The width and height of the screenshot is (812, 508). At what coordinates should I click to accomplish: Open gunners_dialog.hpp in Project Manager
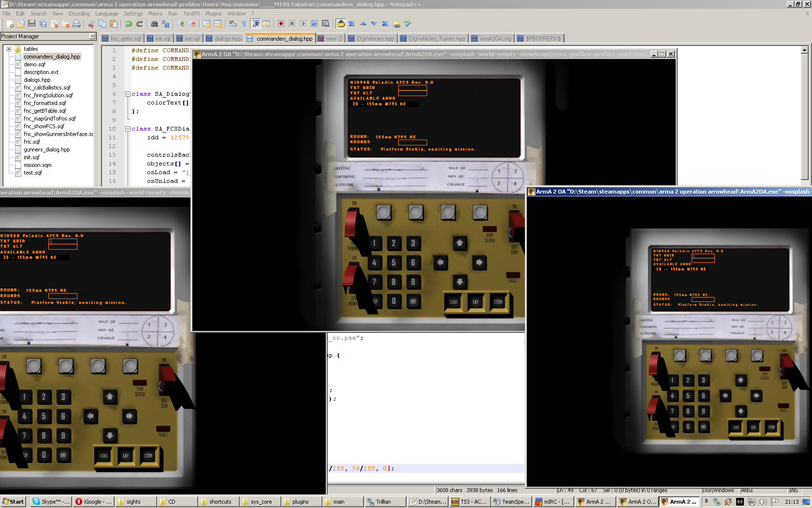(47, 149)
